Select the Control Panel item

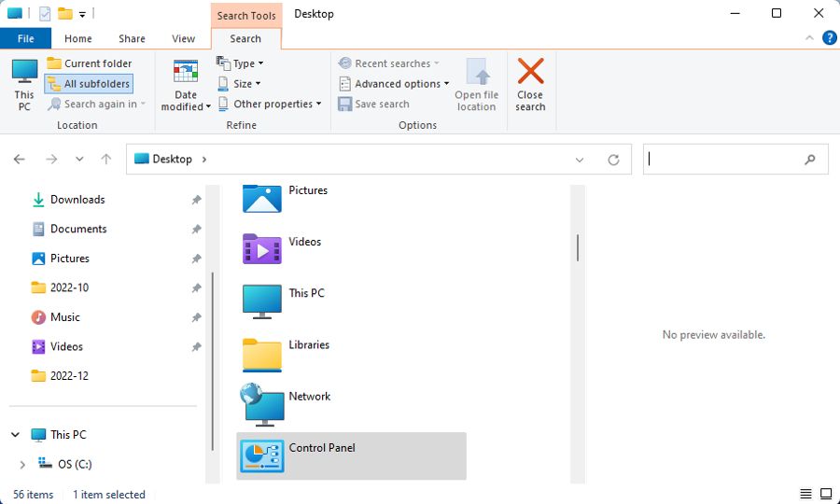[x=352, y=455]
